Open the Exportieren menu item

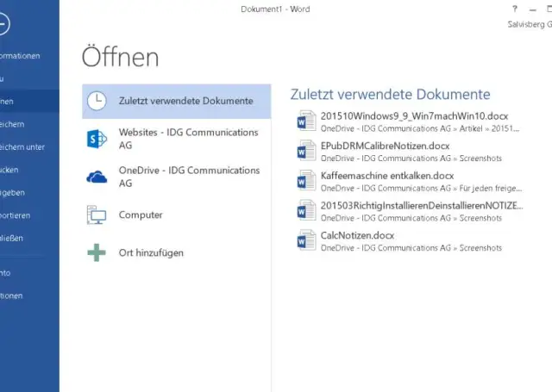pos(29,215)
